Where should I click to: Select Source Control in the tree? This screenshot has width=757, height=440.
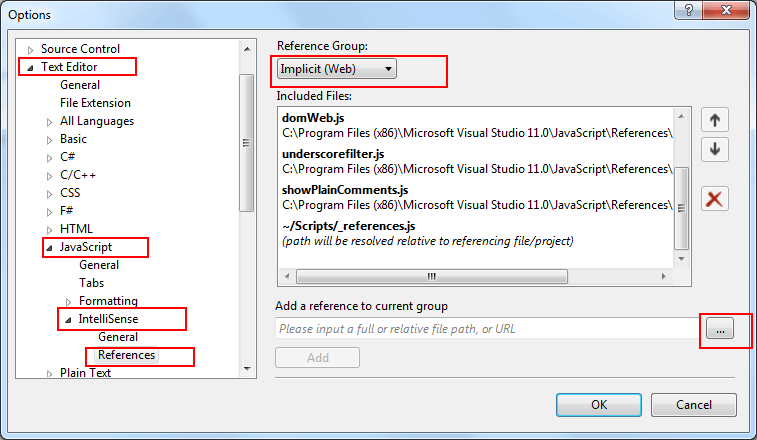[80, 49]
